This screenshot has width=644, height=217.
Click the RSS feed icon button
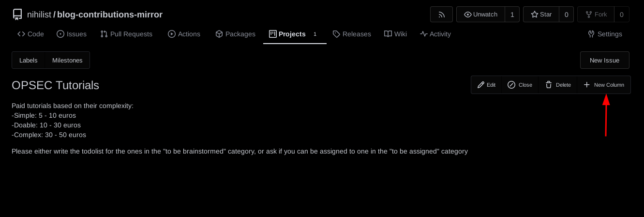[441, 15]
